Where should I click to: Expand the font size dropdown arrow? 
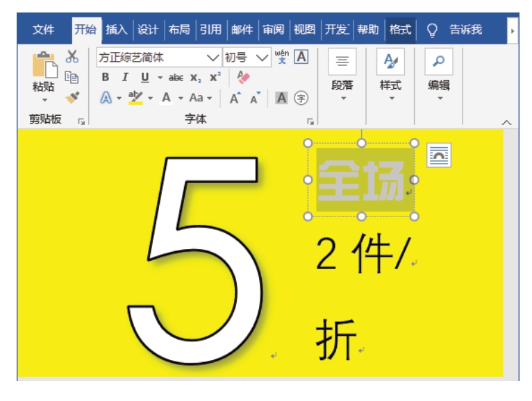(263, 58)
